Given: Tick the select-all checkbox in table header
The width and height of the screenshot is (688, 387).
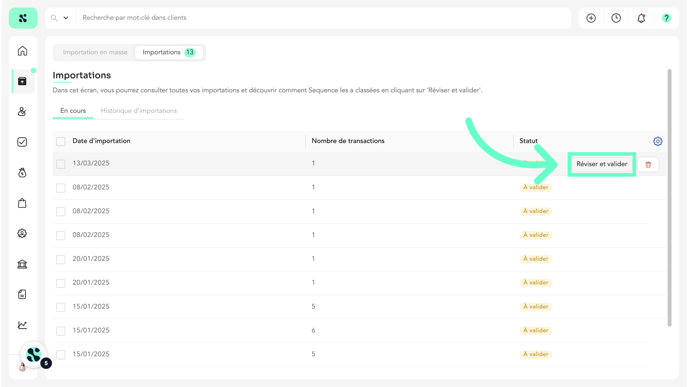Looking at the screenshot, I should 61,141.
